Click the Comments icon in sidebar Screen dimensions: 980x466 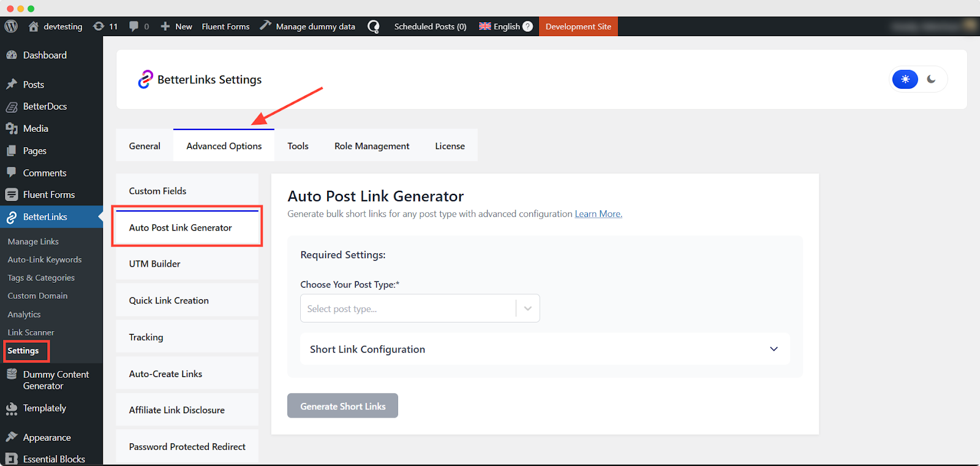[12, 172]
